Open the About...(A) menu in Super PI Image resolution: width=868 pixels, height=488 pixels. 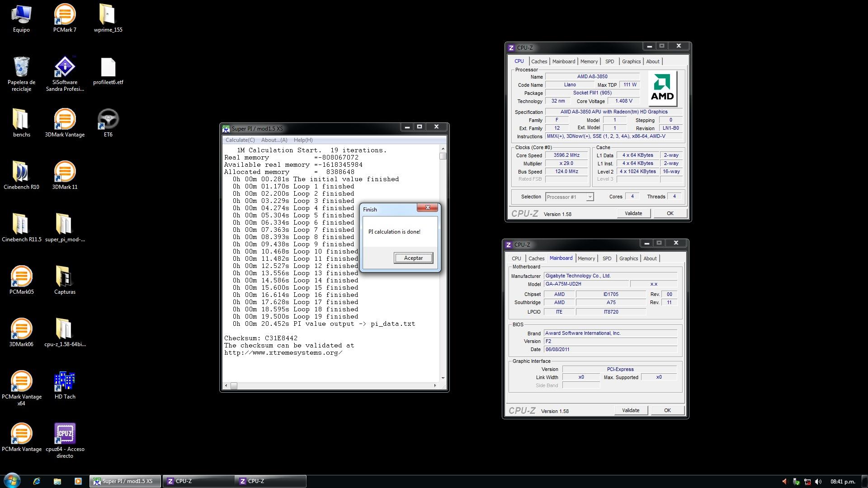(274, 140)
